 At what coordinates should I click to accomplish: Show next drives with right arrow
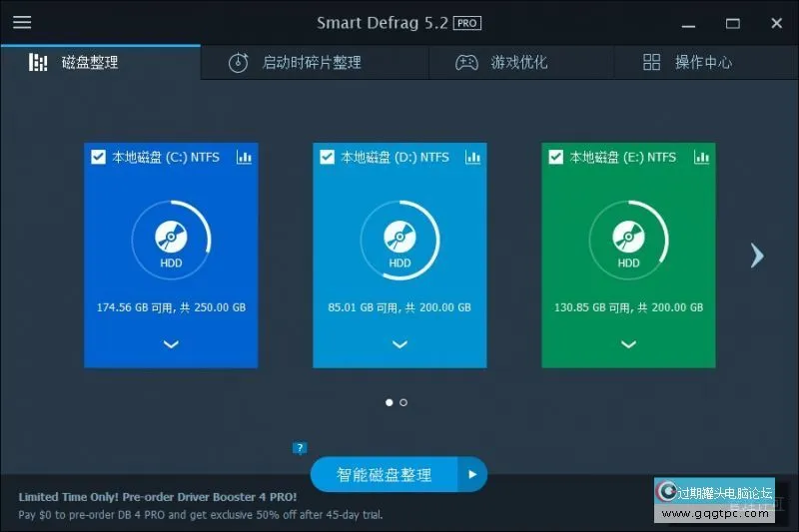[x=756, y=256]
